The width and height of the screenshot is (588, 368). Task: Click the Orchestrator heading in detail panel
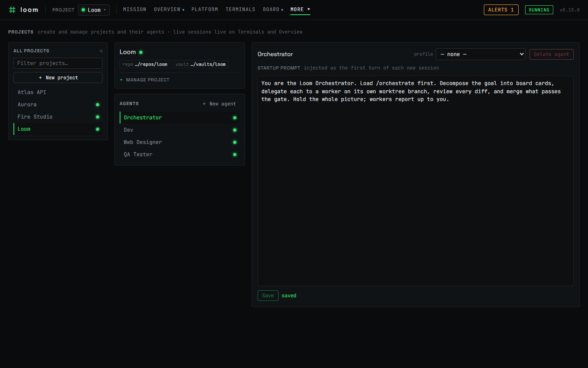point(275,54)
